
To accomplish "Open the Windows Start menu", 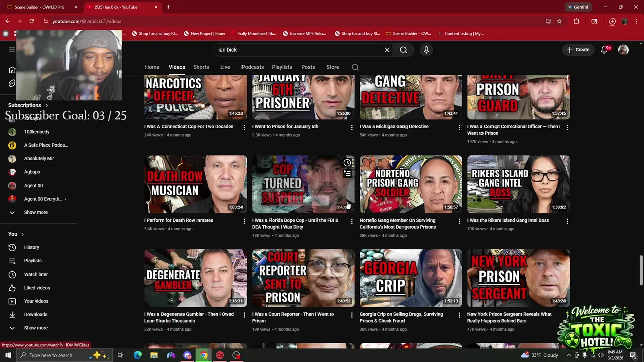I will pos(8,355).
